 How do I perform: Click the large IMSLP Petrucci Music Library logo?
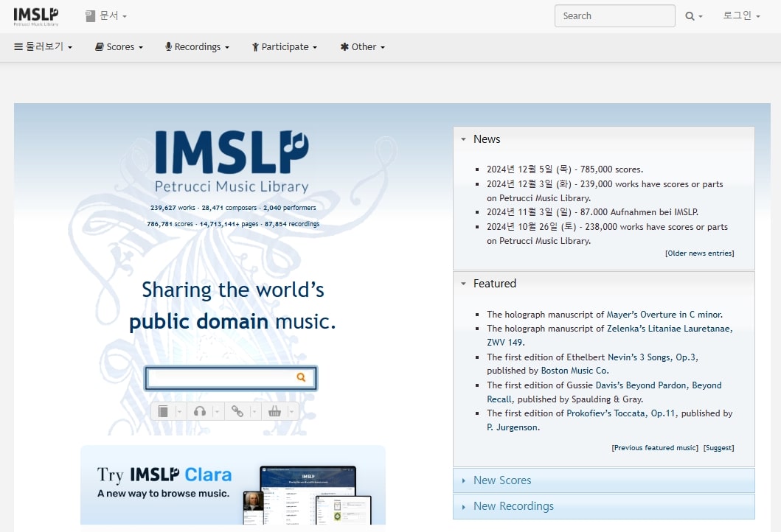point(232,162)
